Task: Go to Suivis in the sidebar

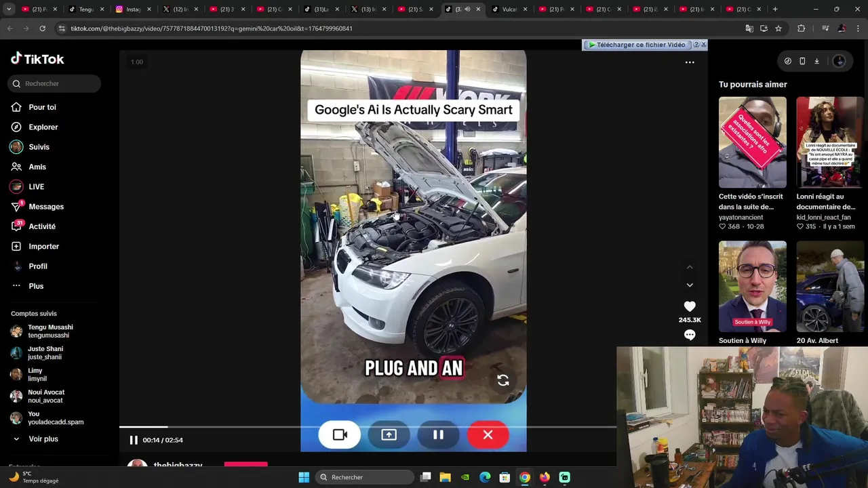Action: coord(39,147)
